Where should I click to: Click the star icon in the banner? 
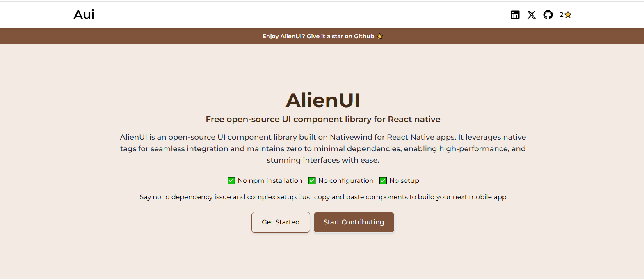[x=380, y=37]
